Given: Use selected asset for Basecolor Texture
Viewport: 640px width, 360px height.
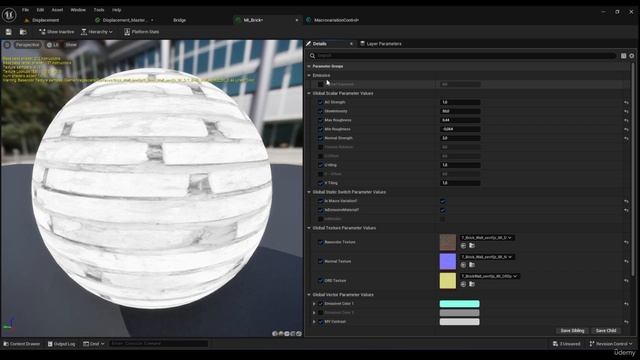Looking at the screenshot, I should click(x=463, y=245).
